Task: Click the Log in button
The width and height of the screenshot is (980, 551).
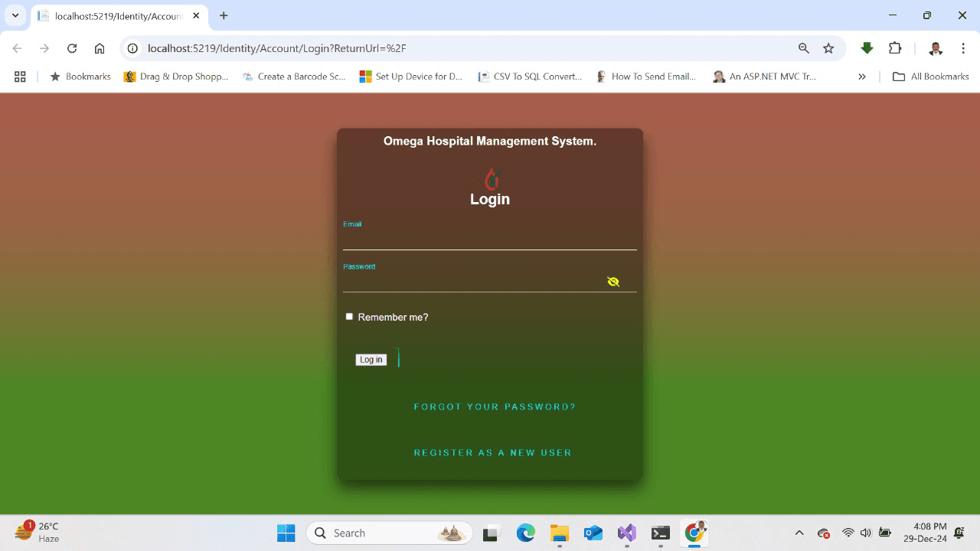Action: 371,360
